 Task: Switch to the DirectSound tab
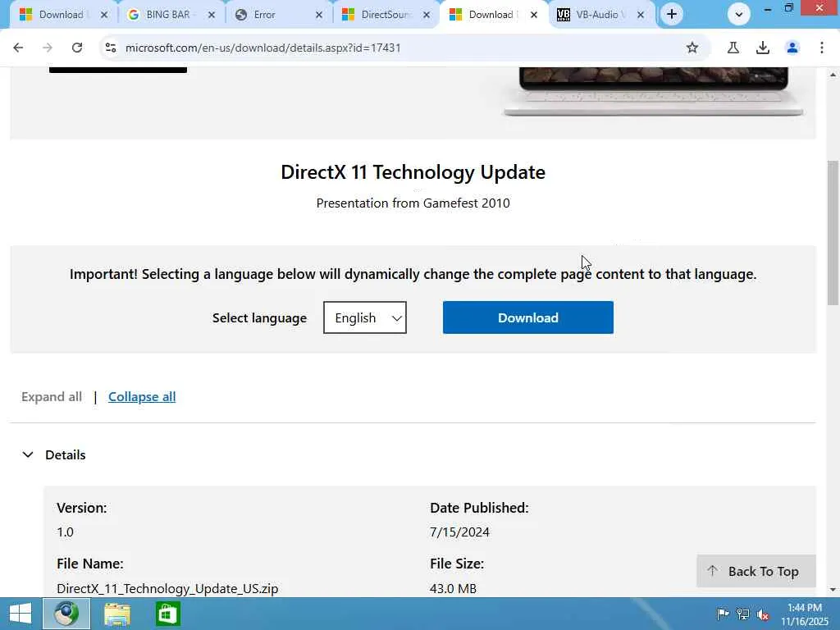(x=383, y=15)
